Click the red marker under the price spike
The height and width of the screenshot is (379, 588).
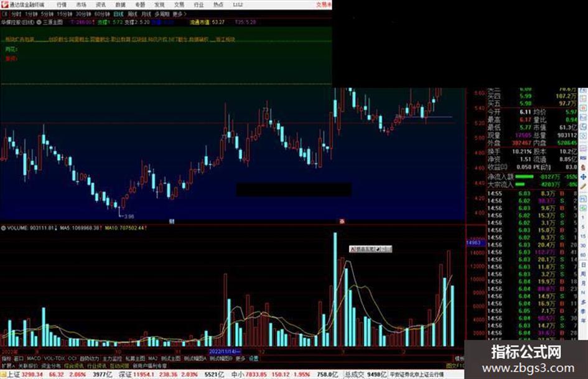(342, 222)
